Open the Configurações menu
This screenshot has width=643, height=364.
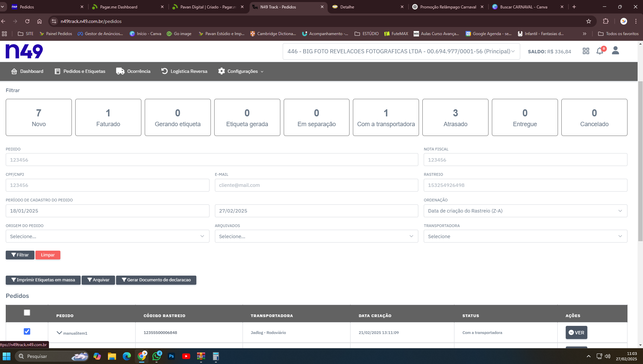[x=241, y=71]
